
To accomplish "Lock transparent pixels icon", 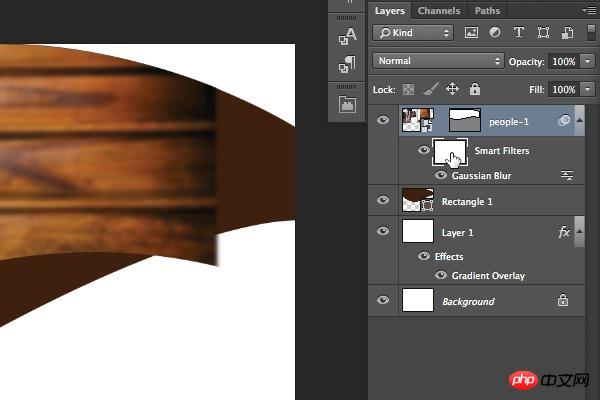I will pos(408,90).
